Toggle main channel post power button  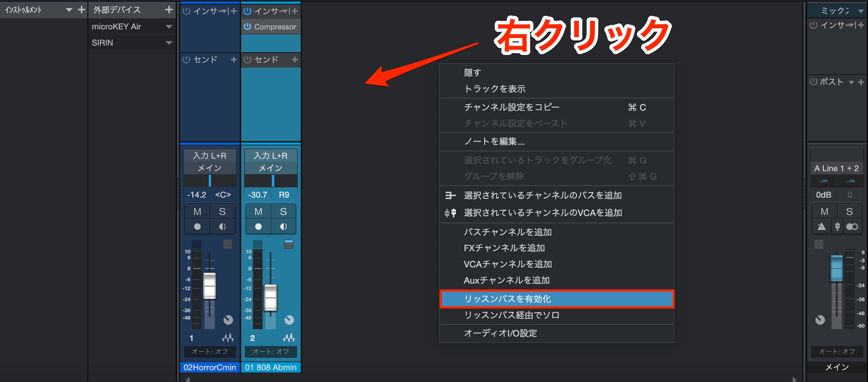[814, 82]
